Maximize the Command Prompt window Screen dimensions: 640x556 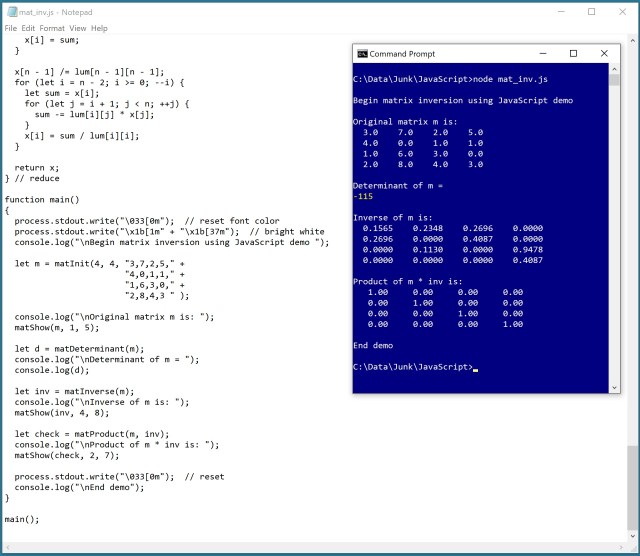click(x=573, y=54)
